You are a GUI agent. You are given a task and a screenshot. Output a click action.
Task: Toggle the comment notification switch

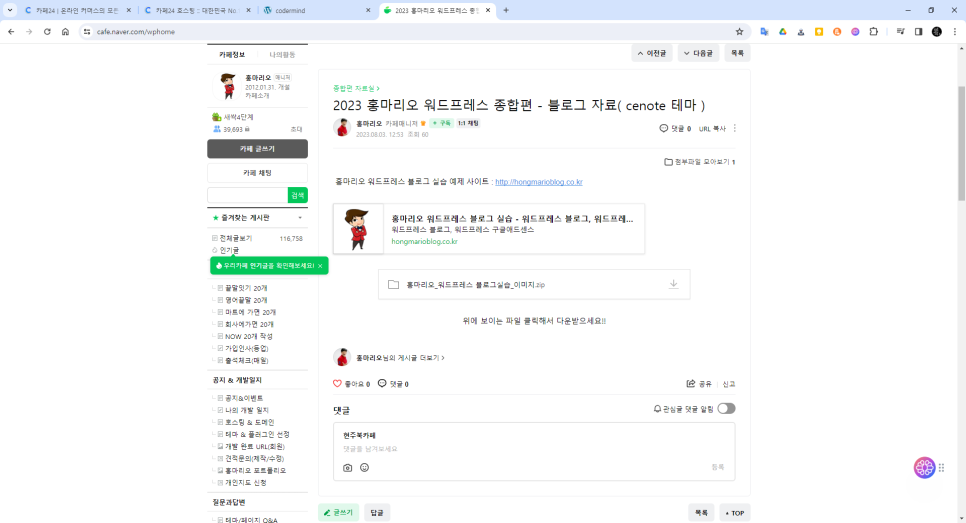pyautogui.click(x=726, y=408)
